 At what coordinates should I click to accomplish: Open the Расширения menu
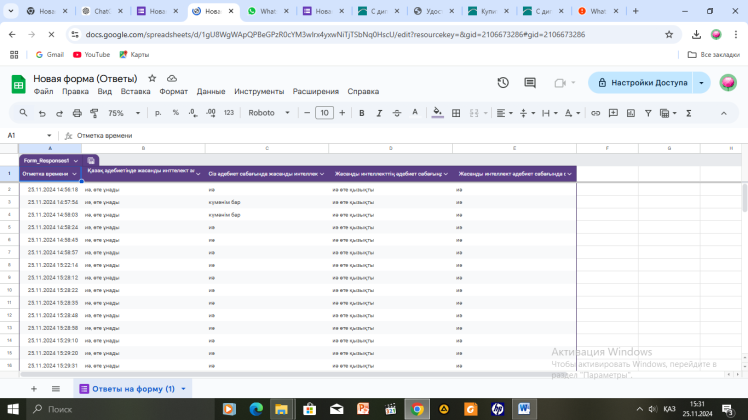coord(315,91)
